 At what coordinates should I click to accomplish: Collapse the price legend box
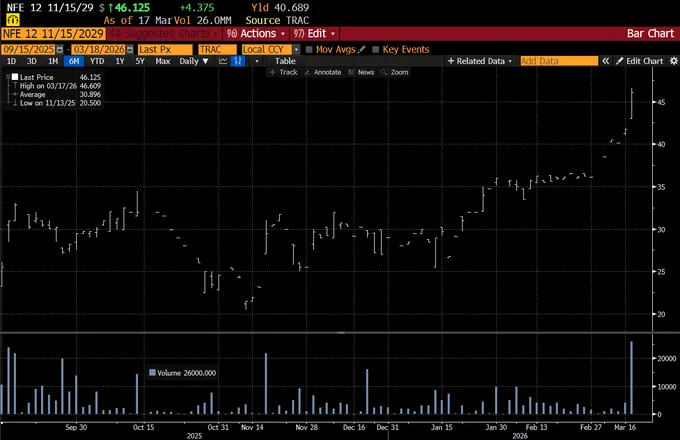click(x=8, y=77)
